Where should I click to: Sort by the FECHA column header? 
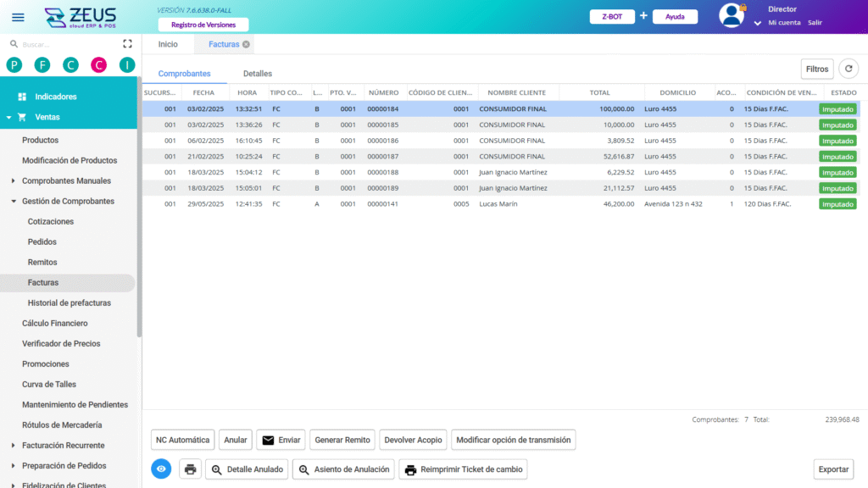tap(203, 93)
